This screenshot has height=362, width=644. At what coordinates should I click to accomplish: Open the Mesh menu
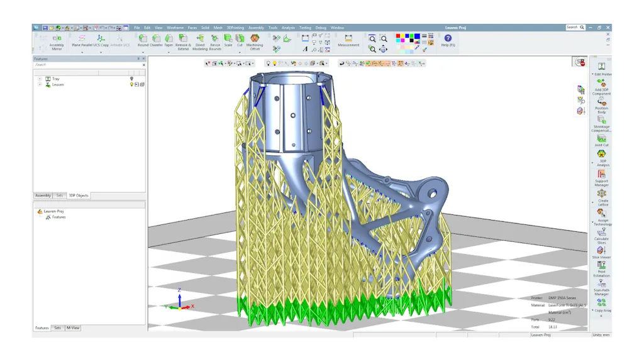[218, 28]
